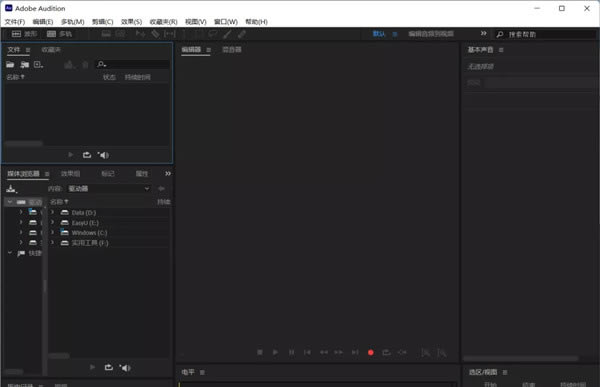Show hidden tabs in Media Browser panel

pos(168,174)
